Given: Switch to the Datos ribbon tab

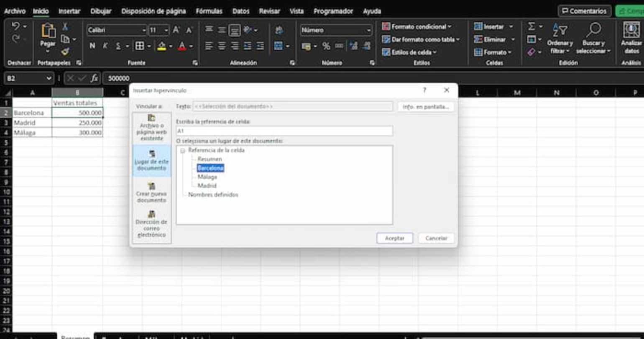Looking at the screenshot, I should (241, 11).
